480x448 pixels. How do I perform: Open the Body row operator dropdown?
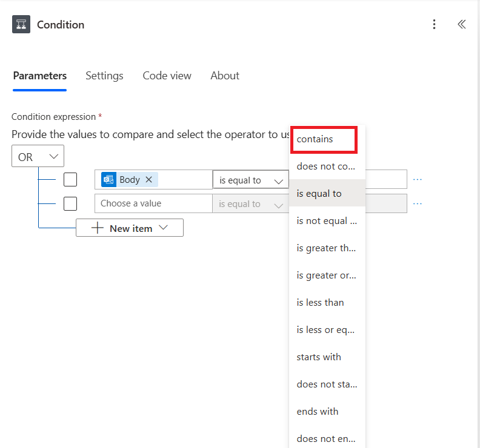tap(251, 180)
